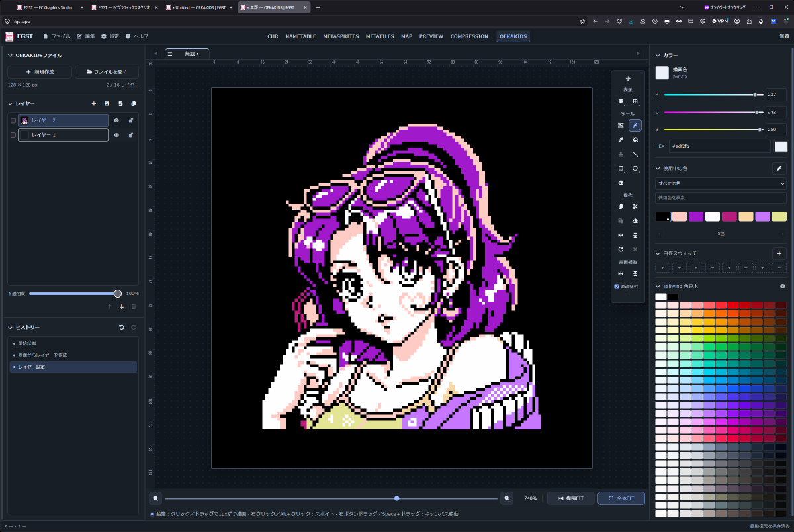This screenshot has height=532, width=794.
Task: Select the rectangular selection tool
Action: (x=621, y=125)
